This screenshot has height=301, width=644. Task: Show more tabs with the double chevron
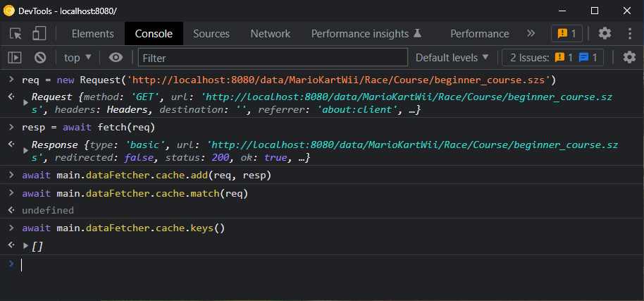coord(531,33)
